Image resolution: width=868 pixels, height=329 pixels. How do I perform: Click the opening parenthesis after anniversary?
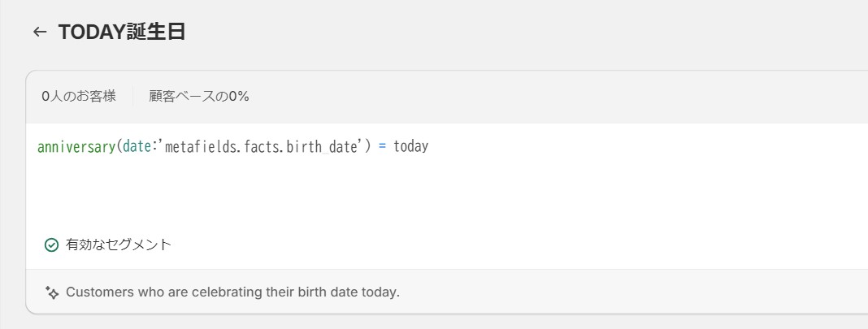(119, 147)
